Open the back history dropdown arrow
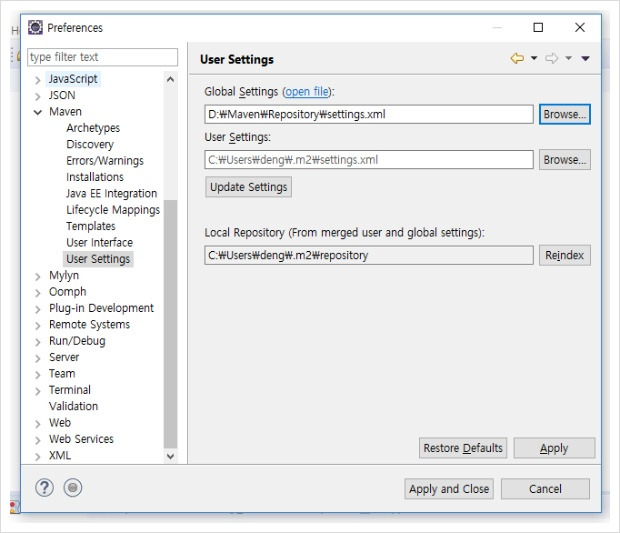This screenshot has width=620, height=533. click(x=534, y=58)
